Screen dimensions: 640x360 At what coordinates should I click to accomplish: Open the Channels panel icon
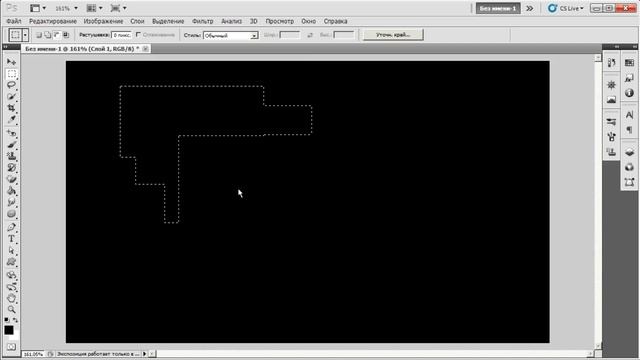coord(629,167)
